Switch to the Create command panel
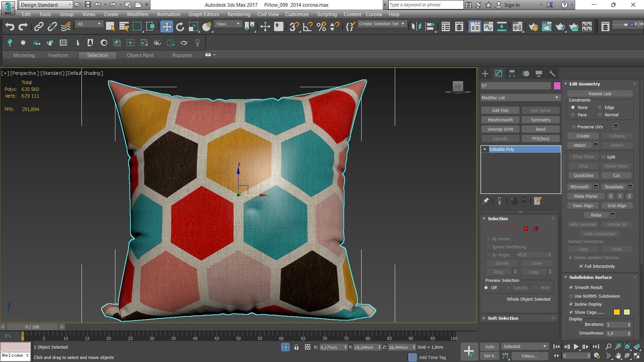The height and width of the screenshot is (362, 644). click(485, 73)
